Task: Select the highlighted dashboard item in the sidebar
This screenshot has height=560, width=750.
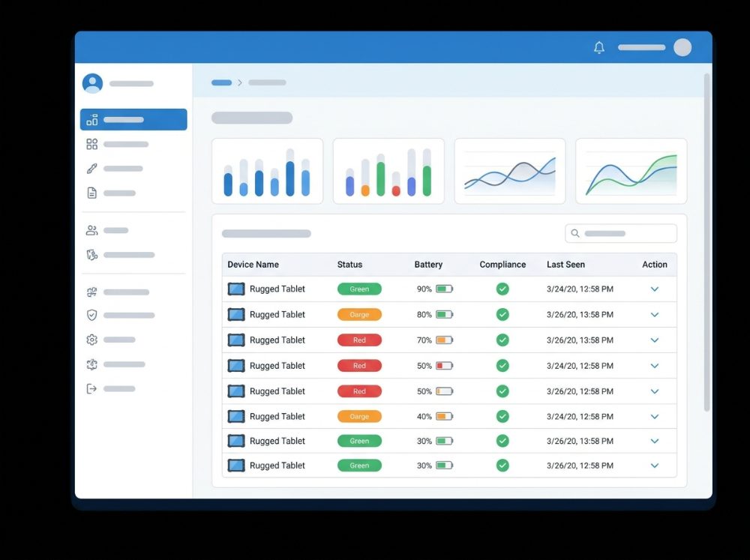Action: pos(133,119)
